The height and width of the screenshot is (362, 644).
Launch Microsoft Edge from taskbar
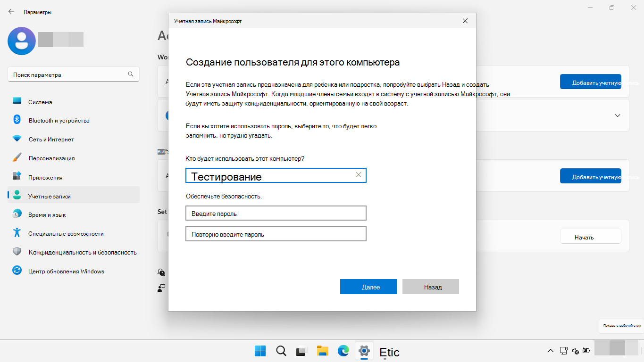(343, 351)
